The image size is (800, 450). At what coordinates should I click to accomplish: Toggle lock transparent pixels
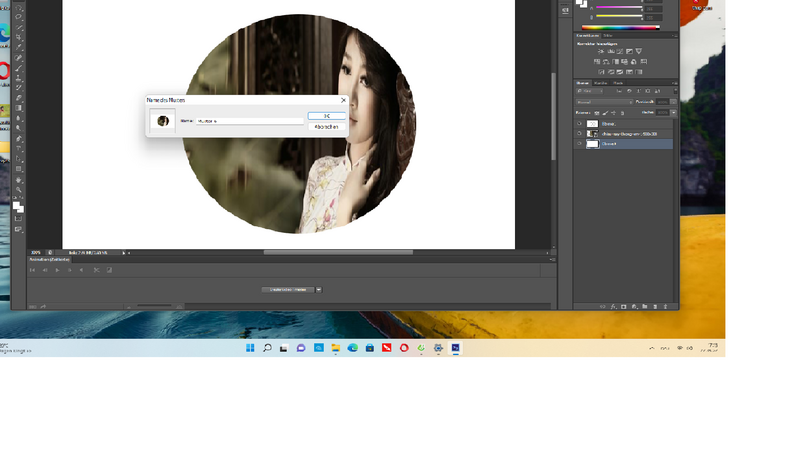tap(596, 113)
